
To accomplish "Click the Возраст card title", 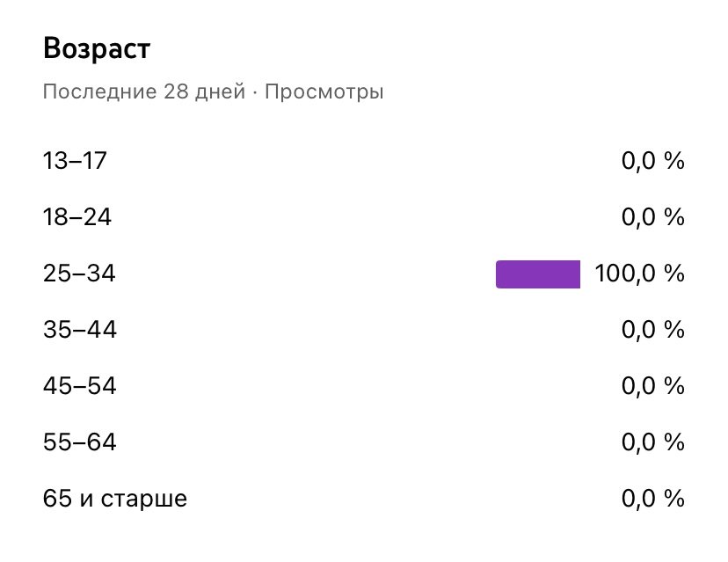I will [x=97, y=49].
